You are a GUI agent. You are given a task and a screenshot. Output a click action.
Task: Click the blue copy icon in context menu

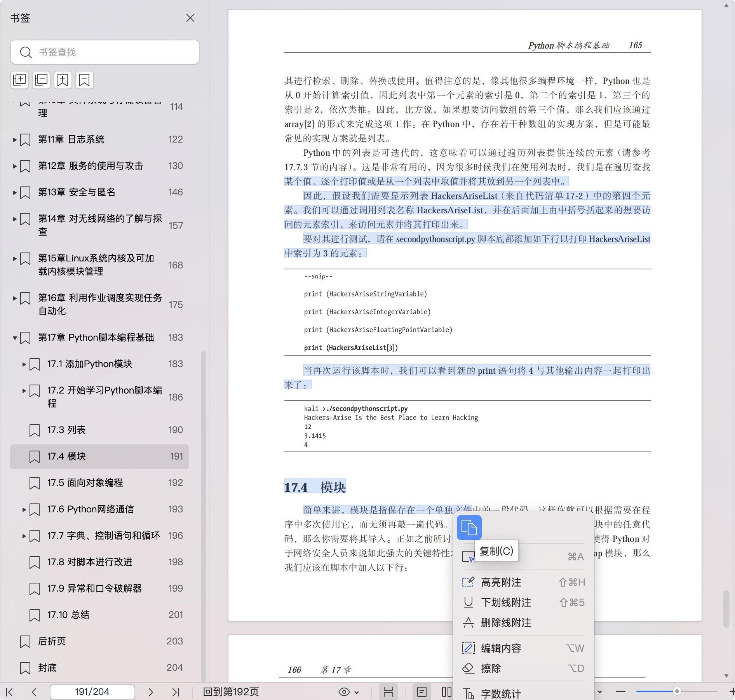469,528
